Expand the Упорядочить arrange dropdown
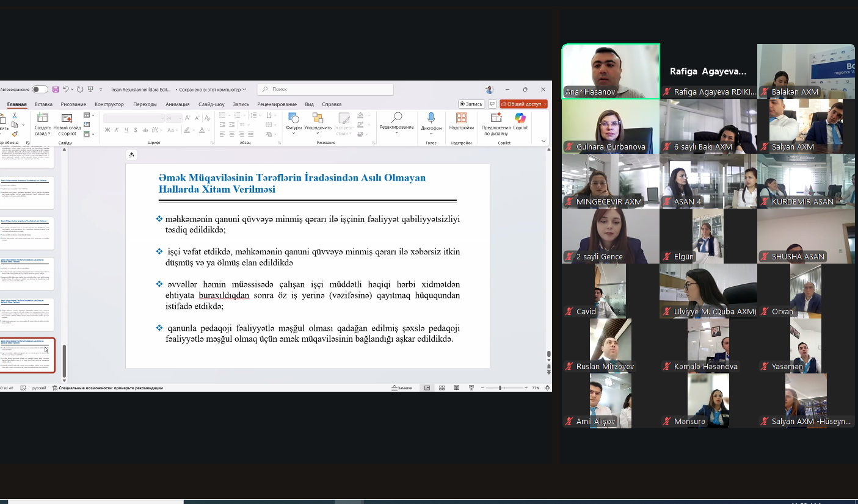This screenshot has height=504, width=858. (x=318, y=134)
